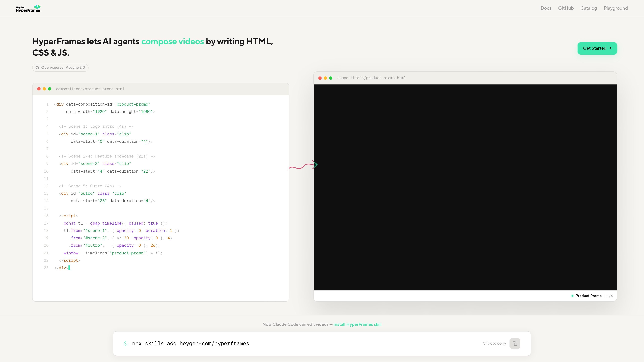This screenshot has height=362, width=644.
Task: Click the closing script tag line
Action: point(69,260)
